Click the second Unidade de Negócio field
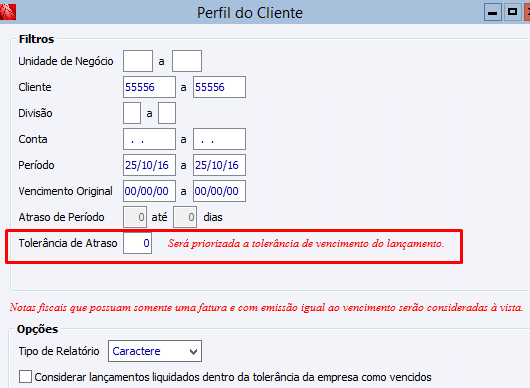 click(187, 61)
